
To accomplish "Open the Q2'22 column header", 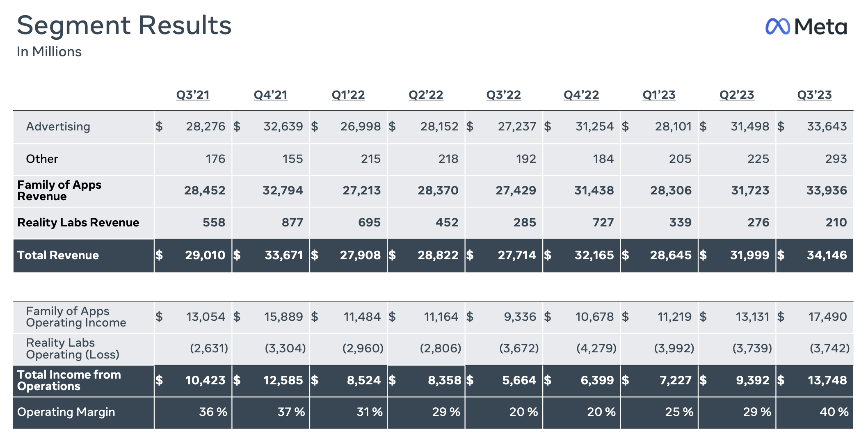I will (x=426, y=95).
